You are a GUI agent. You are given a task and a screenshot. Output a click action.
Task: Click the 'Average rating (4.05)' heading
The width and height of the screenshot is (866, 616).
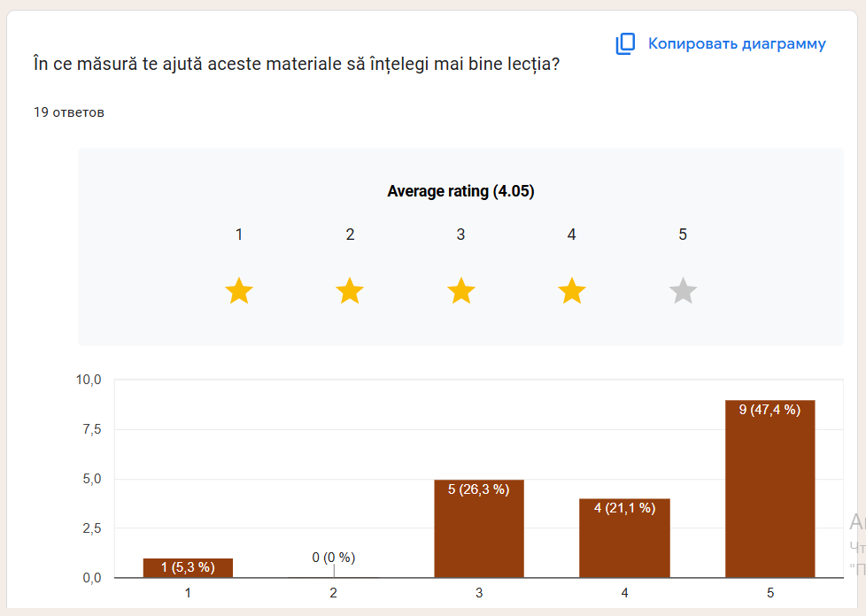coord(460,191)
